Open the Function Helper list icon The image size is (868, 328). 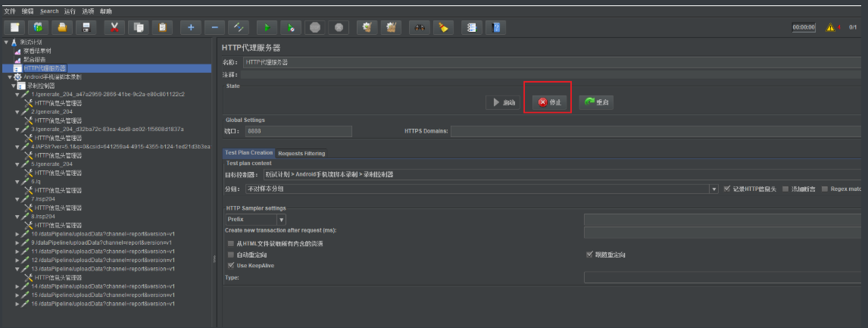click(472, 27)
